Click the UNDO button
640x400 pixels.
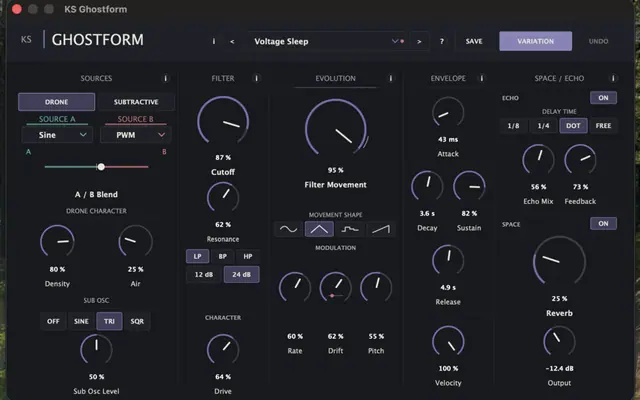click(x=598, y=41)
